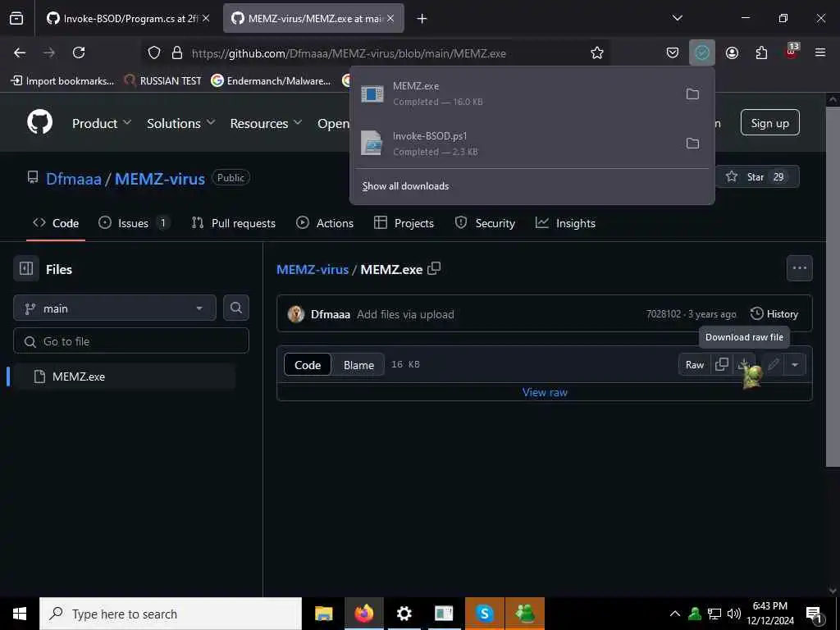Open a new browser tab
840x630 pixels.
[422, 18]
